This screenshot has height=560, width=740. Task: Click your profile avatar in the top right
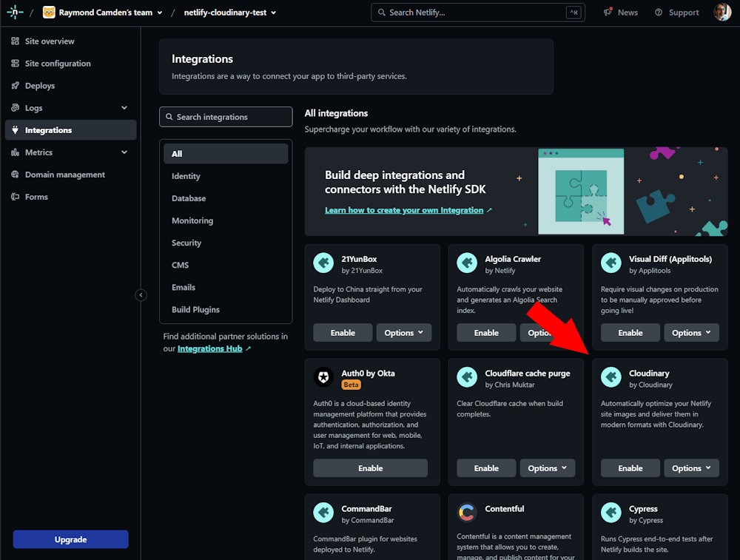pos(722,12)
